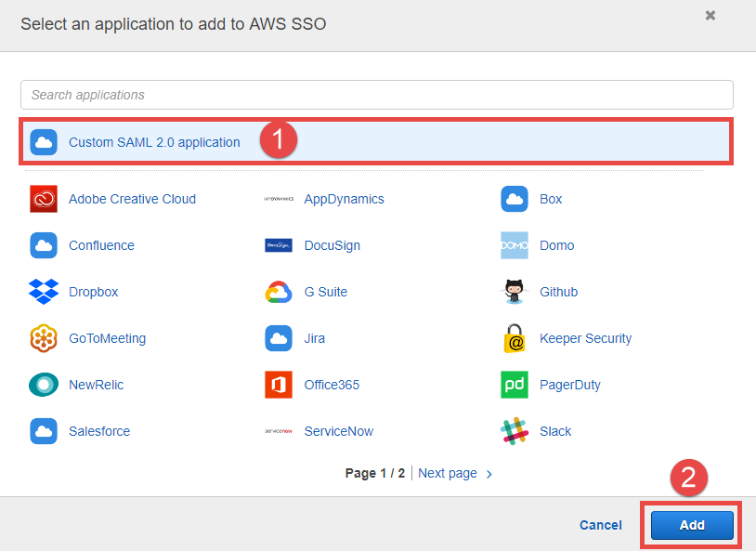
Task: Pick the DocuSign application name
Action: pos(332,245)
